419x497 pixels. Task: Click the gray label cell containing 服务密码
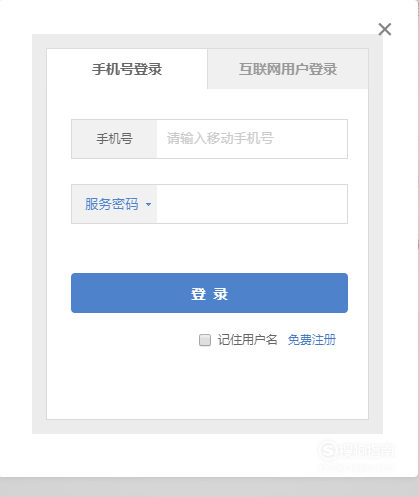(x=114, y=204)
